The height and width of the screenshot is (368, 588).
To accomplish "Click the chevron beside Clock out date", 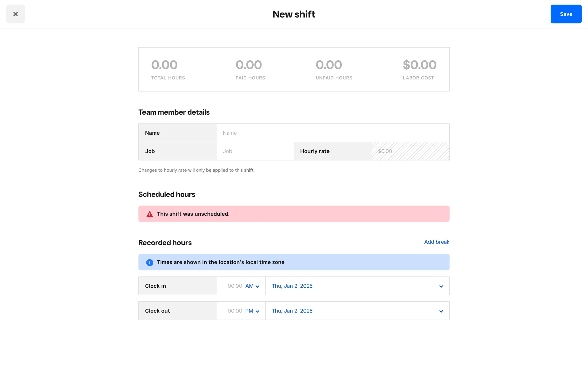I will 441,311.
